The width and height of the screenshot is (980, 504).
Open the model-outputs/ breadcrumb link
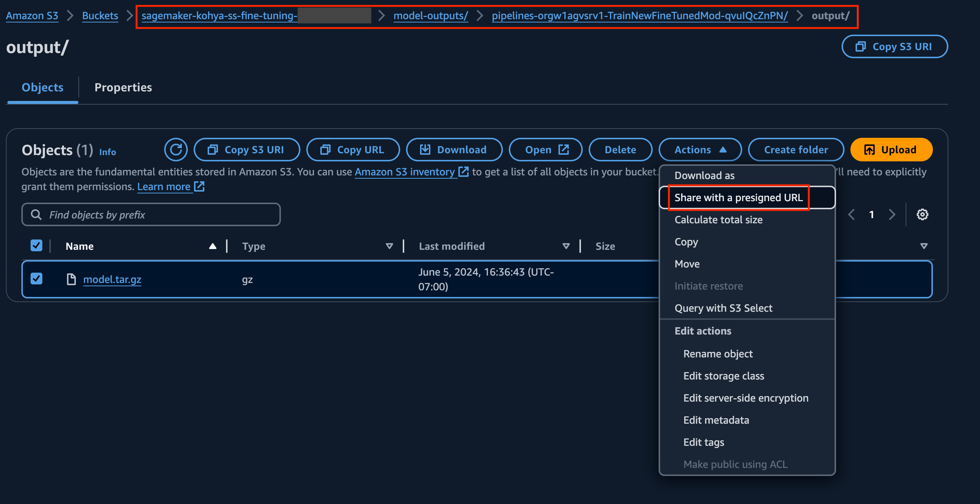click(430, 15)
